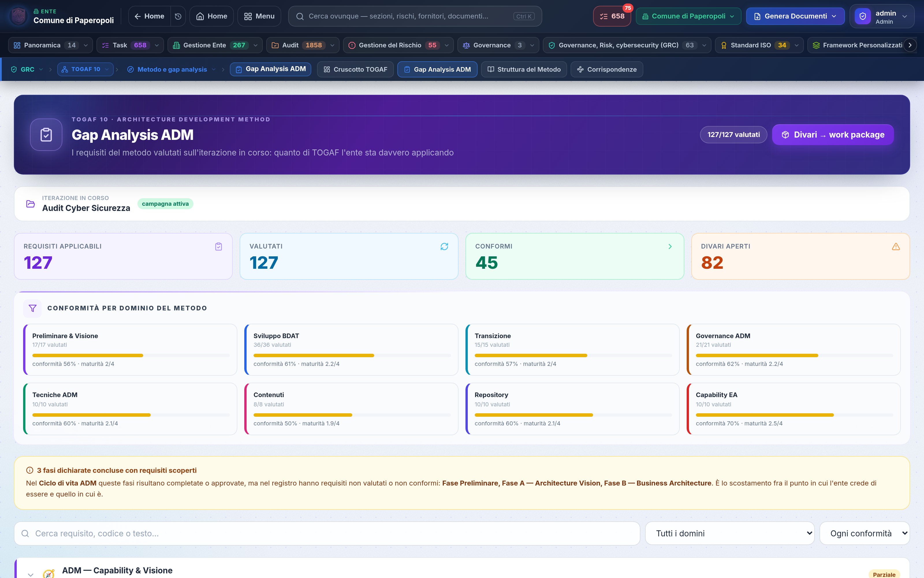Click the Framework Personalizzati layers icon
This screenshot has width=924, height=578.
pos(816,45)
